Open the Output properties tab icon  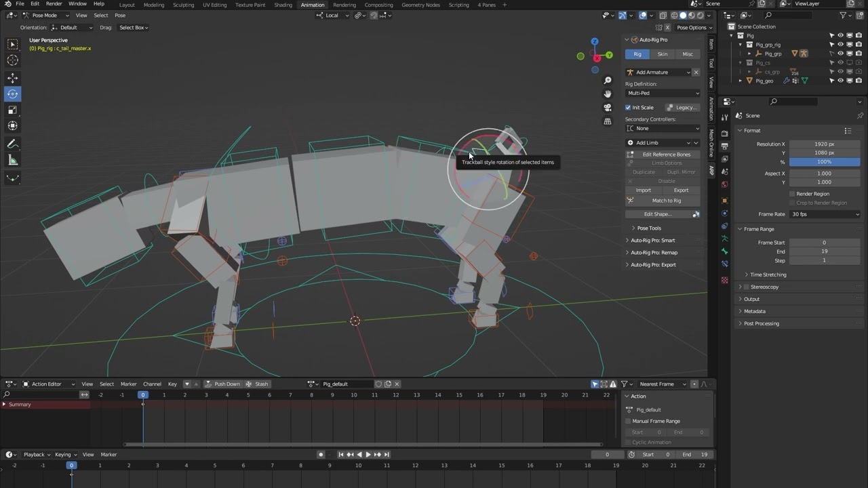tap(725, 146)
